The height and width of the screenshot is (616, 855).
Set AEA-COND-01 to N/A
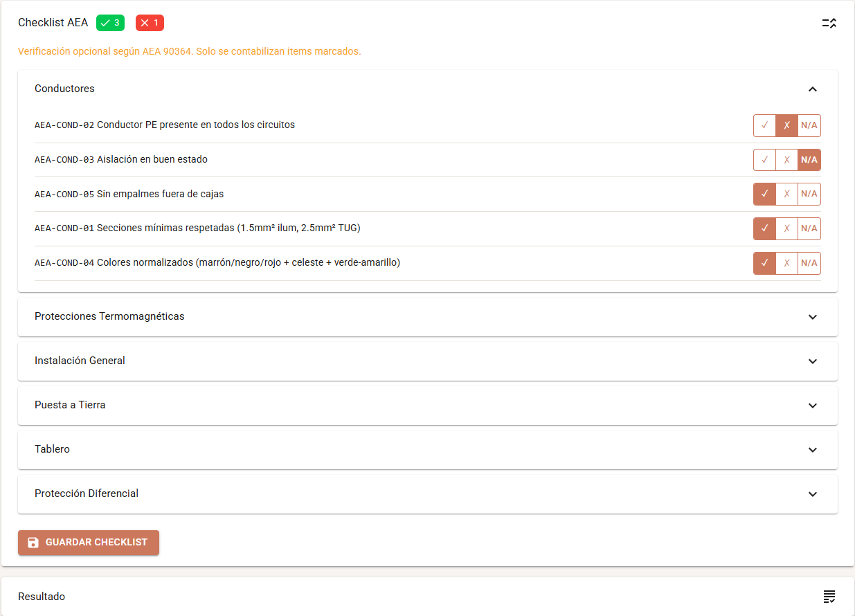(809, 228)
